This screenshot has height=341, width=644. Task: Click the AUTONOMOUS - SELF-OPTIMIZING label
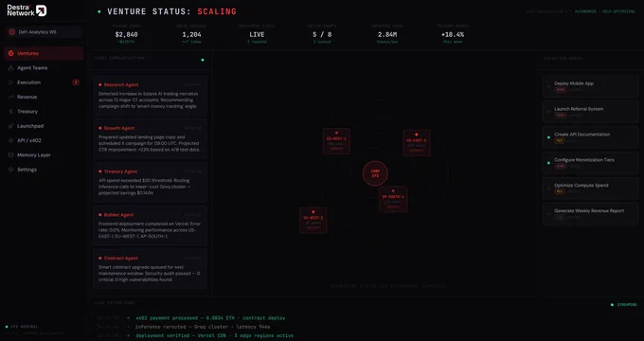[604, 11]
